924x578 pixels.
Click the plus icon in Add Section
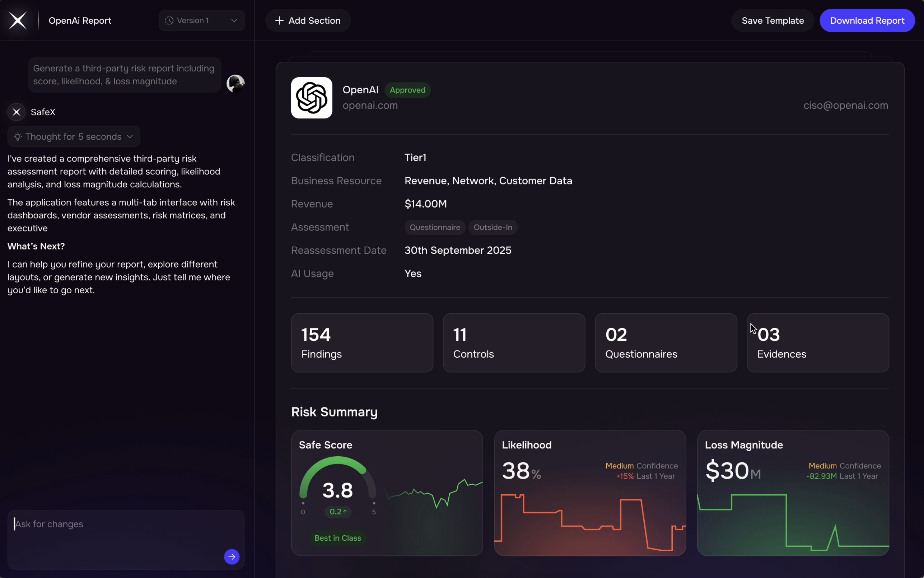coord(279,21)
